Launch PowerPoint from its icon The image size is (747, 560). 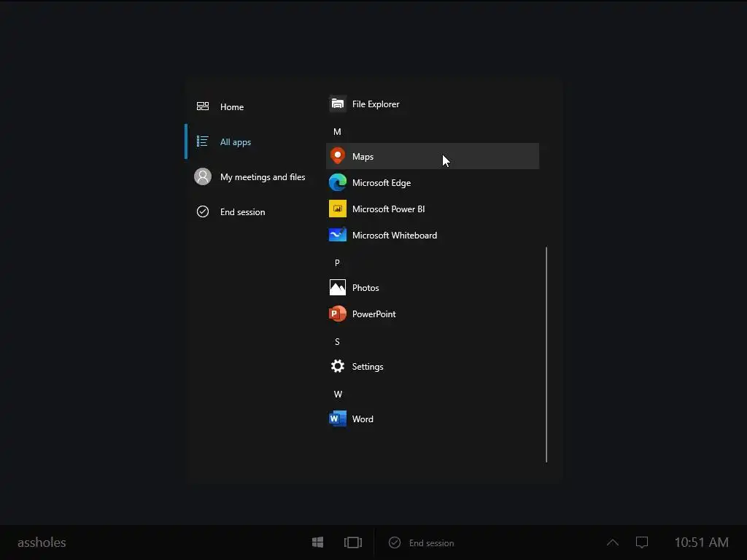coord(337,314)
